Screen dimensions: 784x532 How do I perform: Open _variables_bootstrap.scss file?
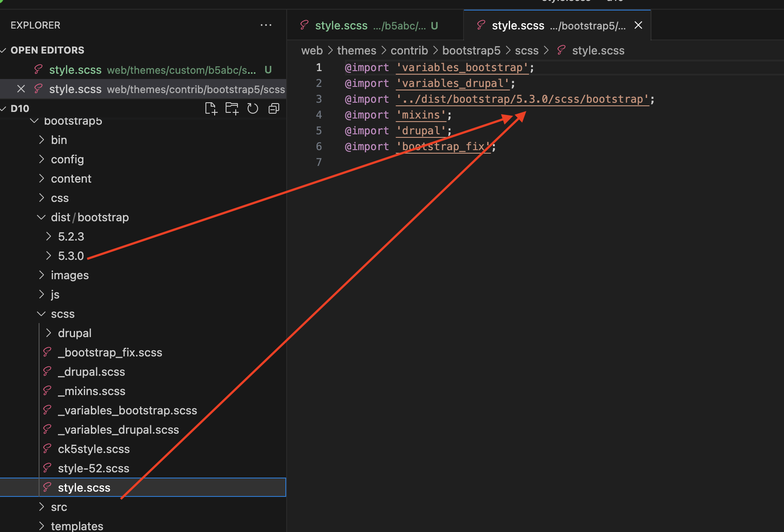[x=127, y=410]
